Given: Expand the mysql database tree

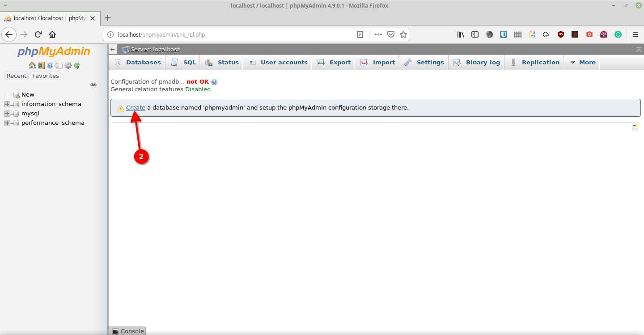Looking at the screenshot, I should 7,114.
